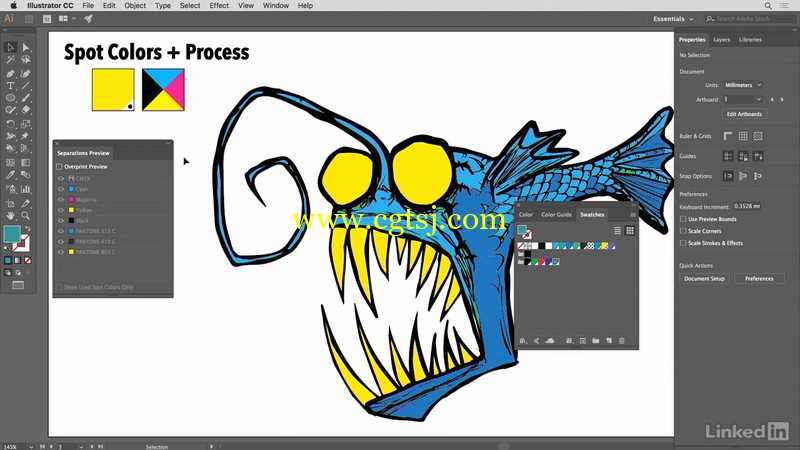800x450 pixels.
Task: Open the arrange documents dropdown
Action: tap(67, 19)
